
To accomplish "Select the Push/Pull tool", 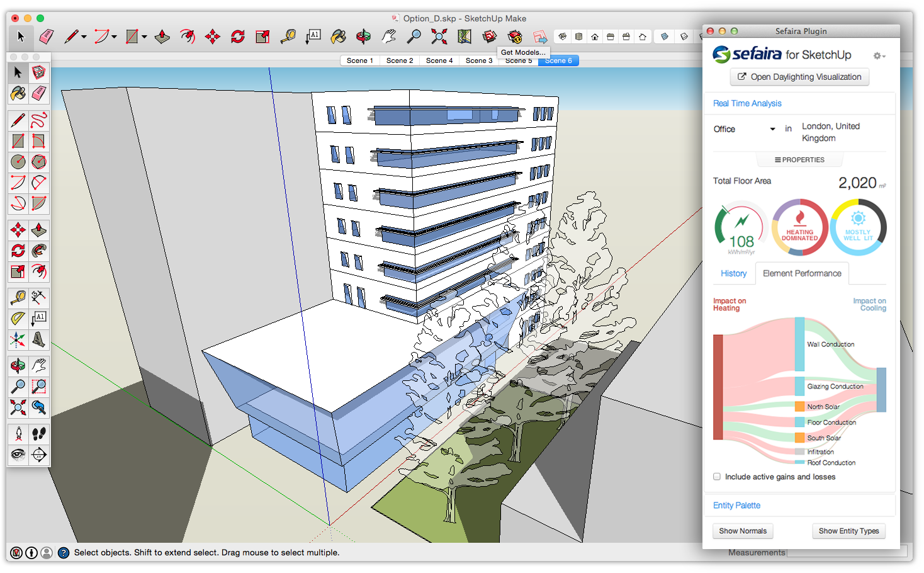I will [39, 230].
